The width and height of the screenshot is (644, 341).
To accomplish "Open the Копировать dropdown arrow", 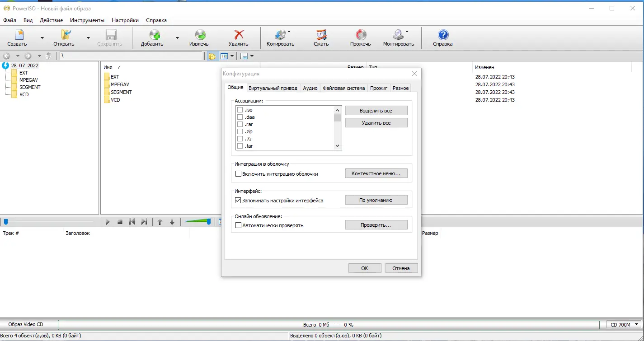I will tap(289, 32).
